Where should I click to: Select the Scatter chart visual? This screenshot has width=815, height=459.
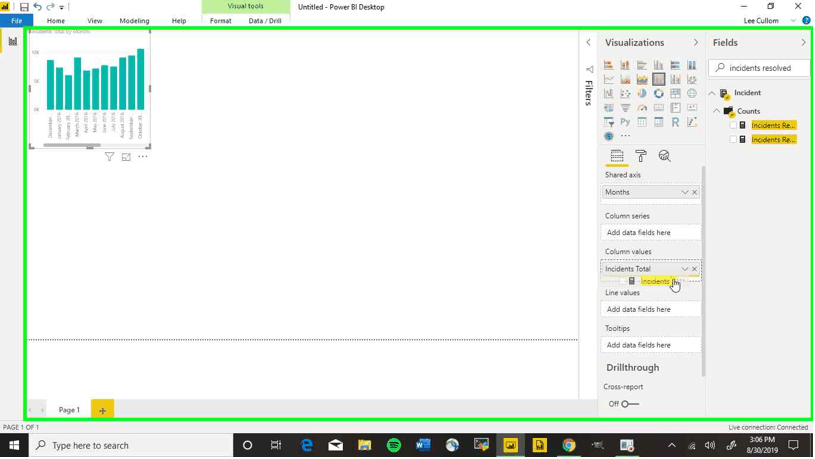tap(625, 94)
